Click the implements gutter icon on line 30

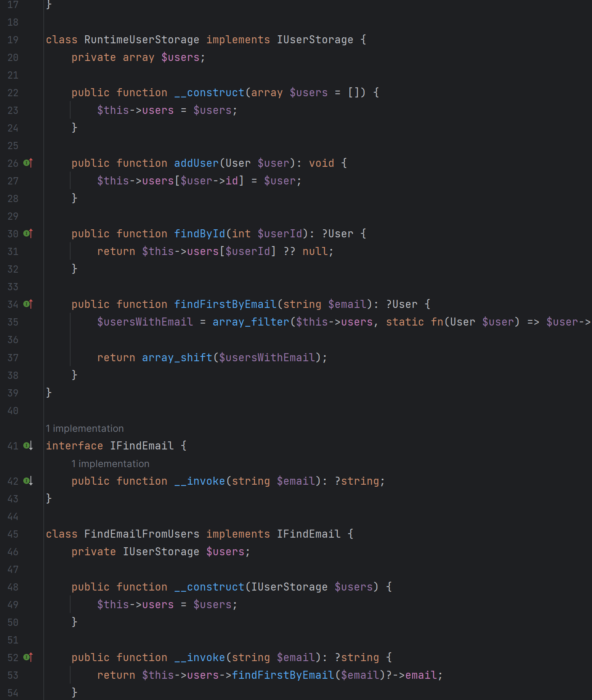click(x=28, y=233)
